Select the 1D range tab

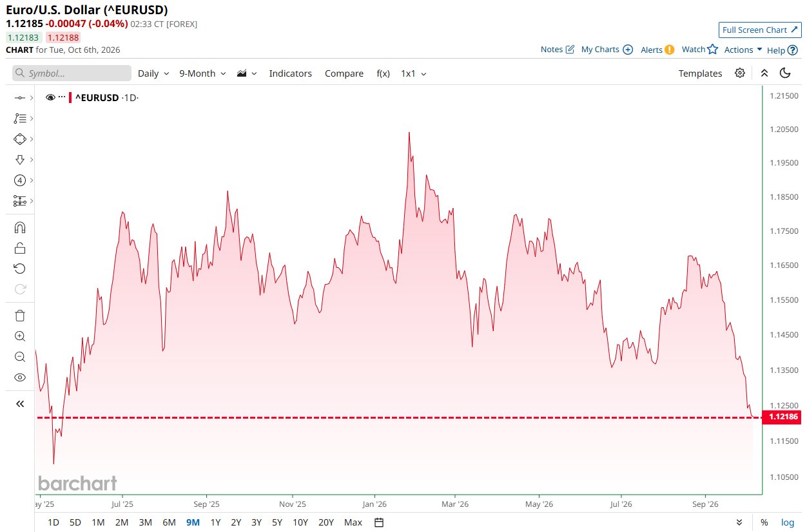click(53, 522)
